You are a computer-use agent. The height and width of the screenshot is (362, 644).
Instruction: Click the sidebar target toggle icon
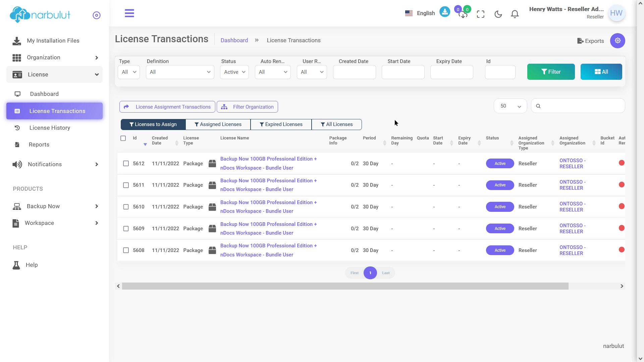point(97,15)
